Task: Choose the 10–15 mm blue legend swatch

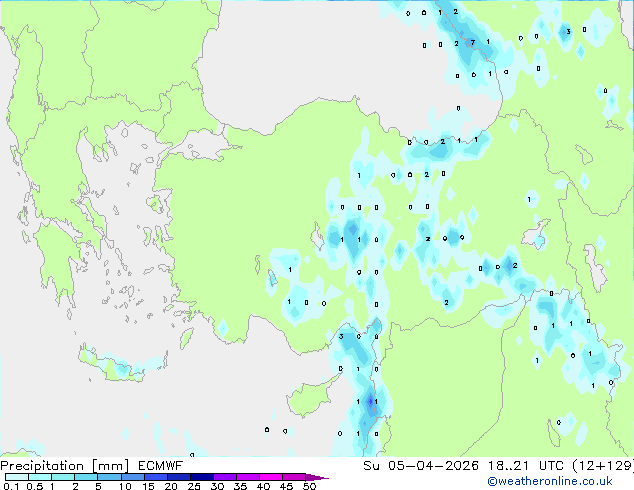Action: [133, 477]
